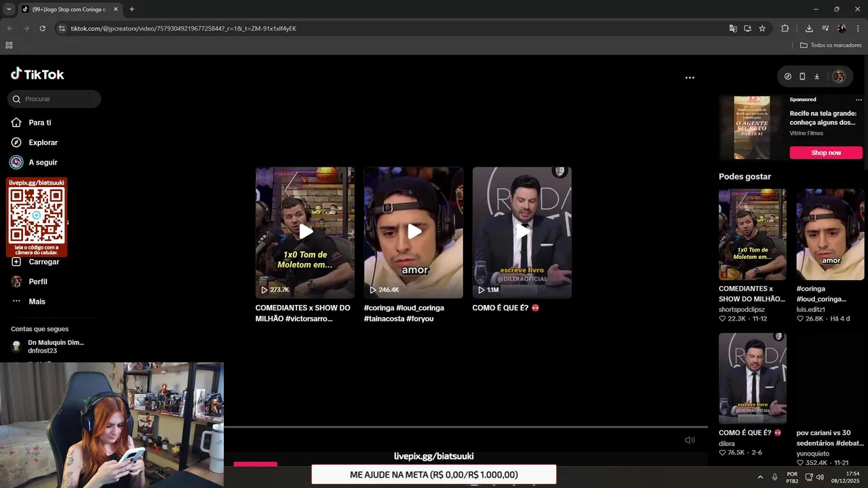Viewport: 868px width, 488px height.
Task: Click the TikTok coins icon in header pill
Action: [x=787, y=77]
